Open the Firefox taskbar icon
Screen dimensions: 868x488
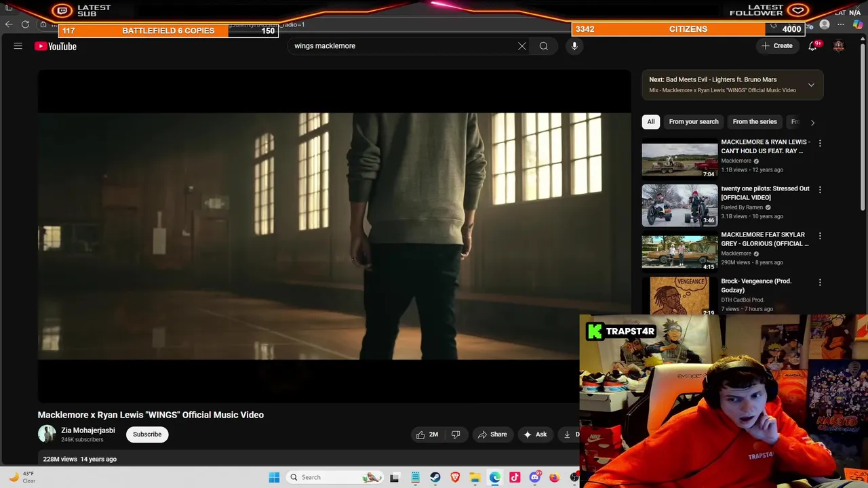(x=555, y=477)
